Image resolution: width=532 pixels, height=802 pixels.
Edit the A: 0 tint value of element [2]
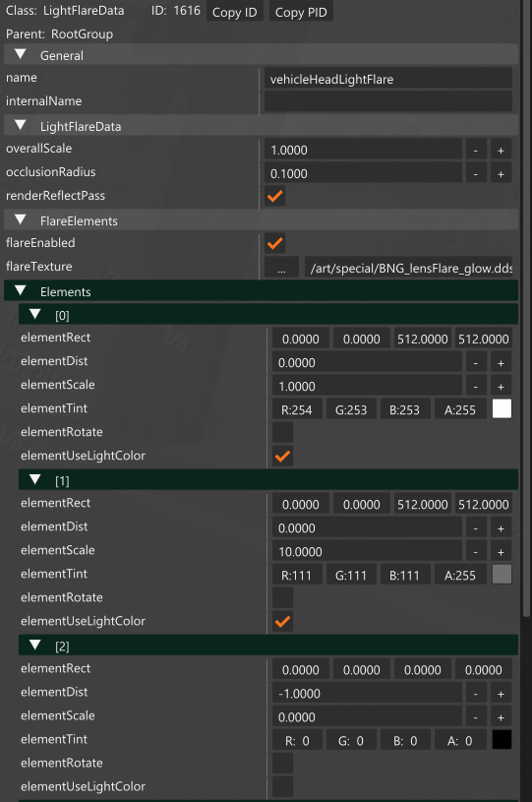(x=460, y=740)
